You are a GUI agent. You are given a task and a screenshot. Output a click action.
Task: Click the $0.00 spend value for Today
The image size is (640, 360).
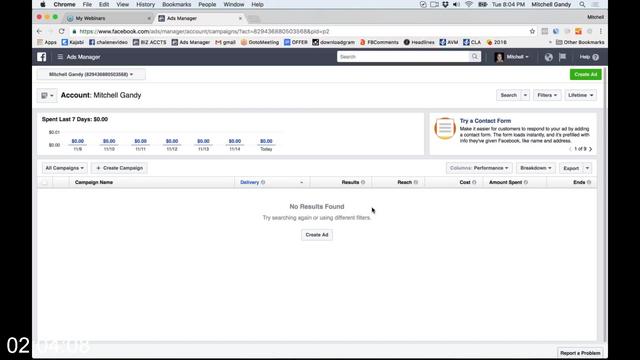pyautogui.click(x=266, y=141)
